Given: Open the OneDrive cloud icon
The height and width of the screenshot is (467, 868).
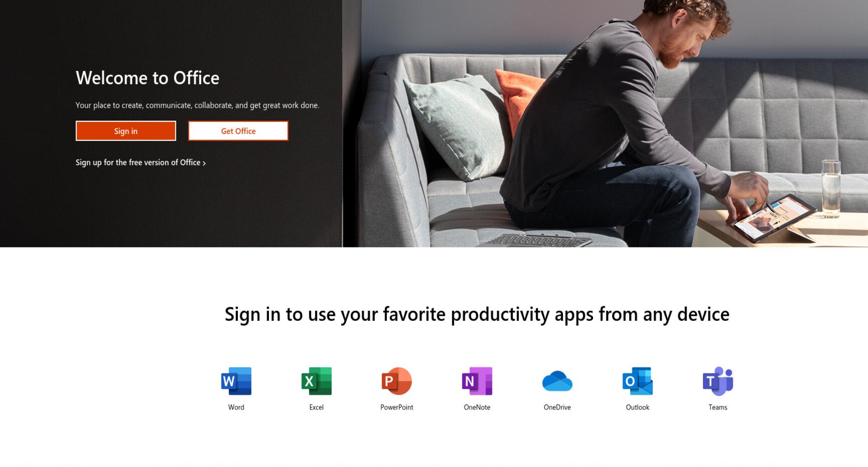Looking at the screenshot, I should pyautogui.click(x=557, y=381).
